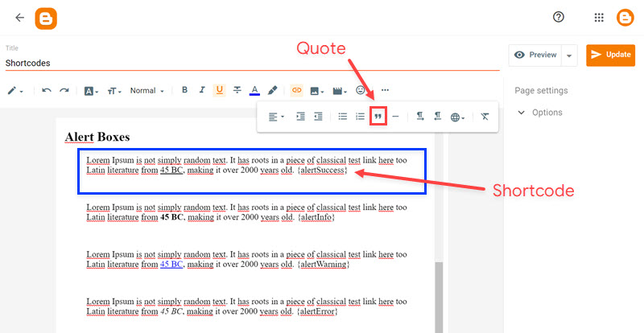Click the redo arrow icon

point(64,90)
